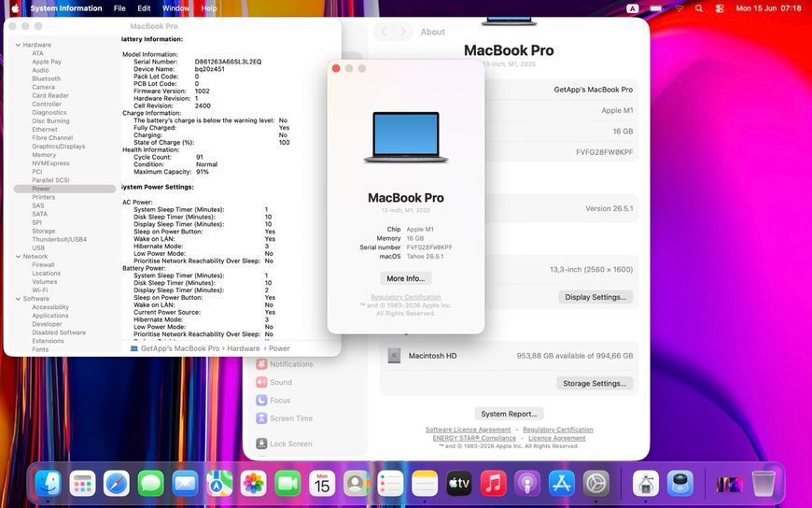The image size is (812, 508).
Task: Select Bluetooth in the Hardware list
Action: (x=46, y=78)
